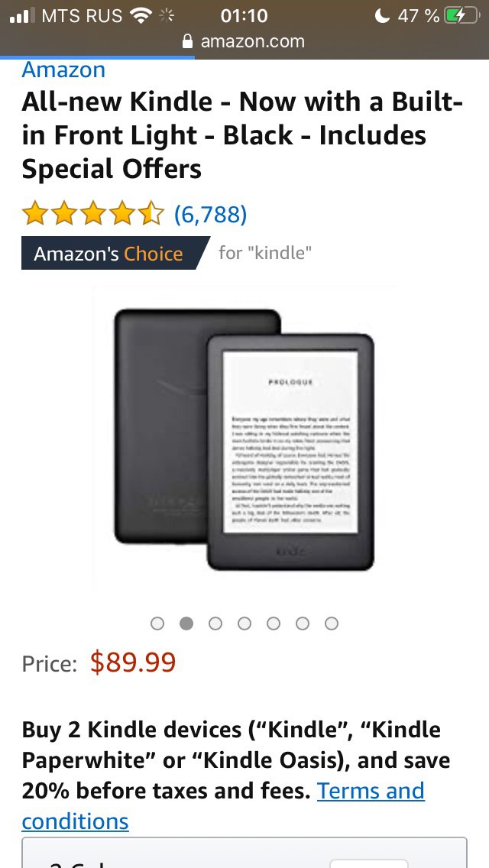Tap the lock icon beside amazon.com

(188, 41)
